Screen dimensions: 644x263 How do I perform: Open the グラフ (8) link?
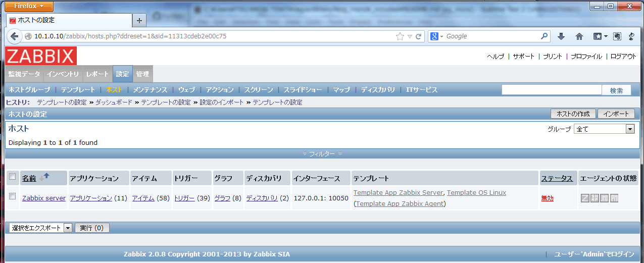click(222, 198)
